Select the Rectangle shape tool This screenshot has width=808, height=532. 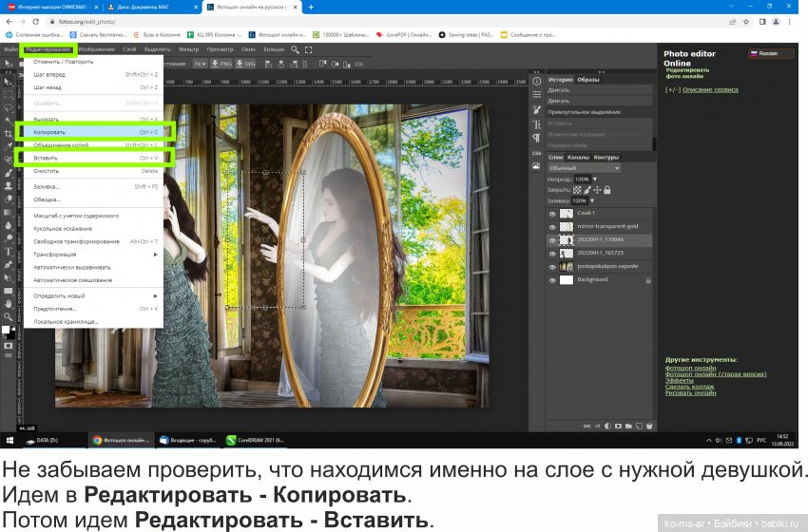tap(9, 291)
